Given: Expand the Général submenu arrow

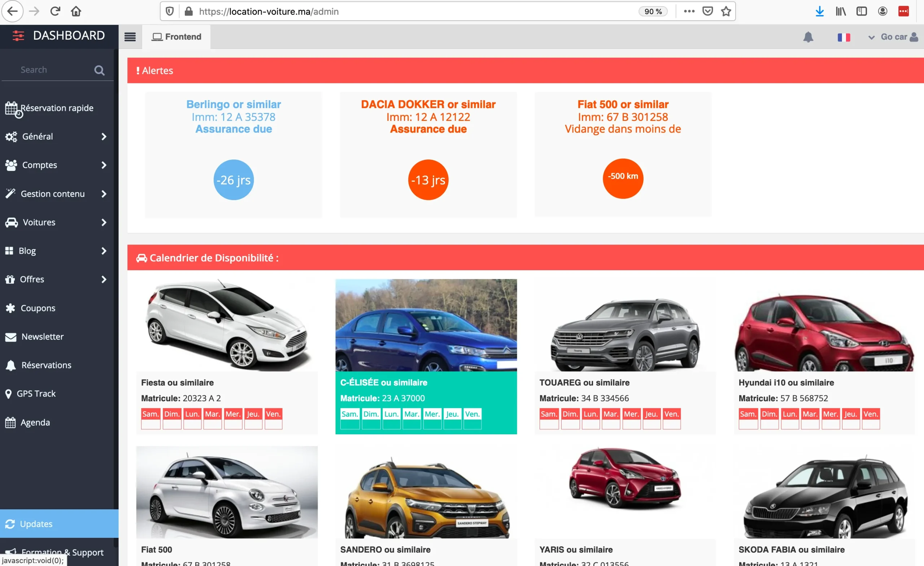Looking at the screenshot, I should (x=104, y=136).
